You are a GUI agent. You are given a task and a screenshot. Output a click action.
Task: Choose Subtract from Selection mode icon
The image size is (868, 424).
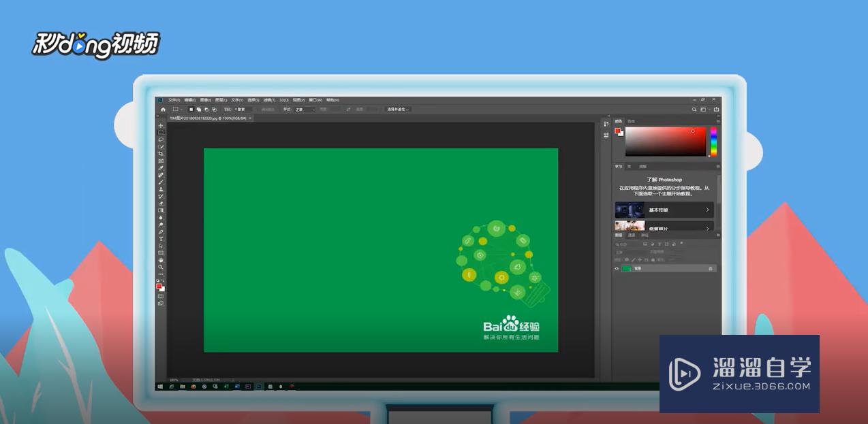(206, 109)
